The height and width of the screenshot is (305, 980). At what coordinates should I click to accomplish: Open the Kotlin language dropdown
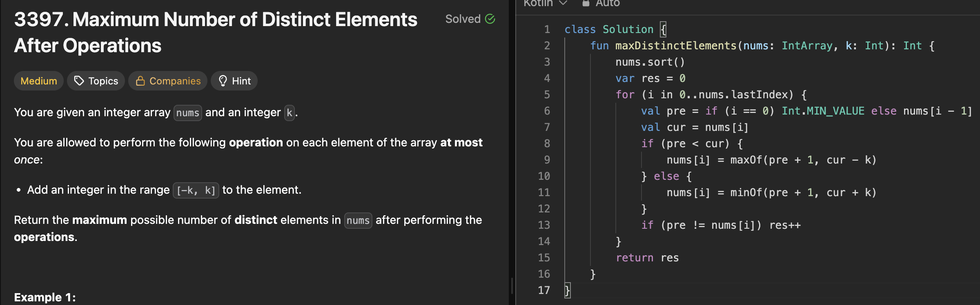coord(545,3)
